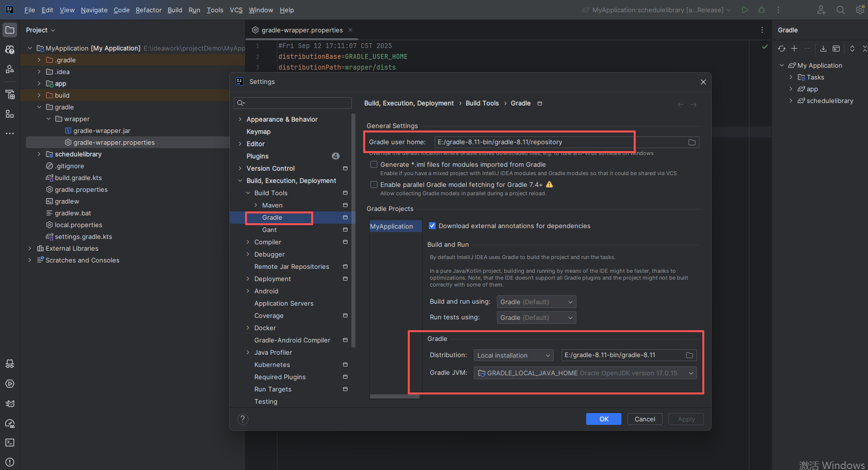Screen dimensions: 868x470
Task: Expand Appearance & Behavior settings node
Action: [x=240, y=119]
